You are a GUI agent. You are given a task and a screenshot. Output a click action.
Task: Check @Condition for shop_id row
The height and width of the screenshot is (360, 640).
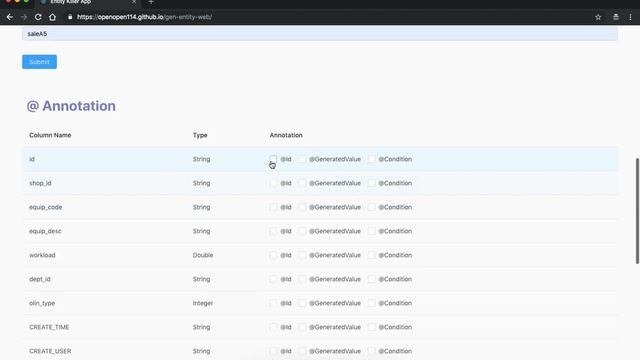(371, 183)
